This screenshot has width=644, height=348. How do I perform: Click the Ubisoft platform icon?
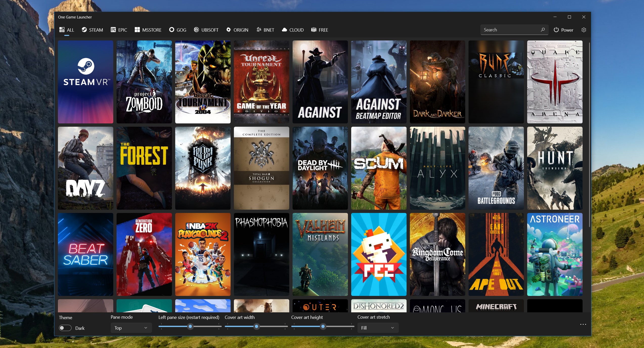tap(196, 30)
